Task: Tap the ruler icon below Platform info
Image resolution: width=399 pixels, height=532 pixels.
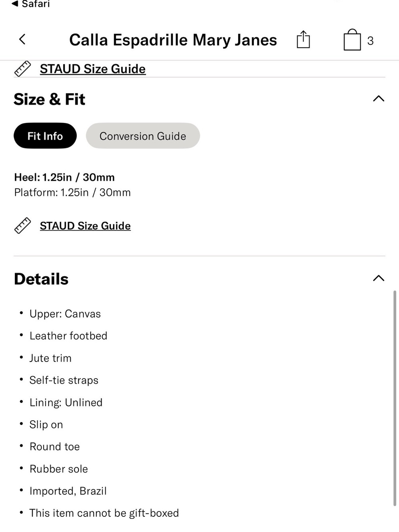Action: 23,225
